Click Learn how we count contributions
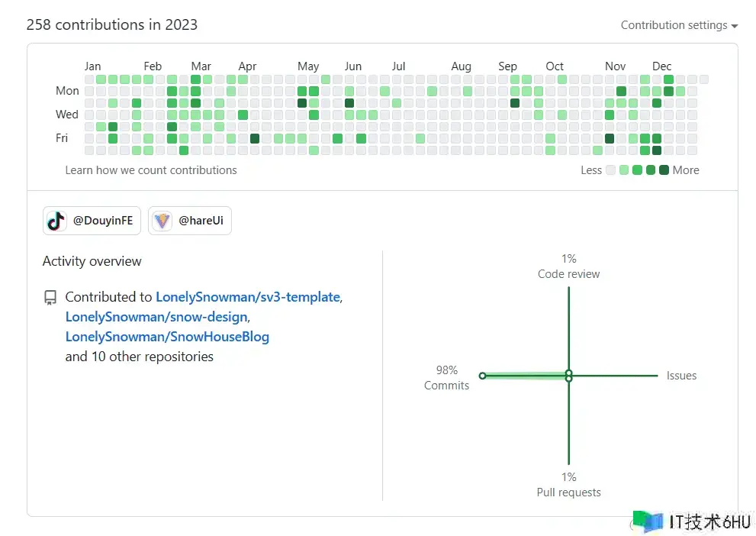756x536 pixels. (151, 170)
